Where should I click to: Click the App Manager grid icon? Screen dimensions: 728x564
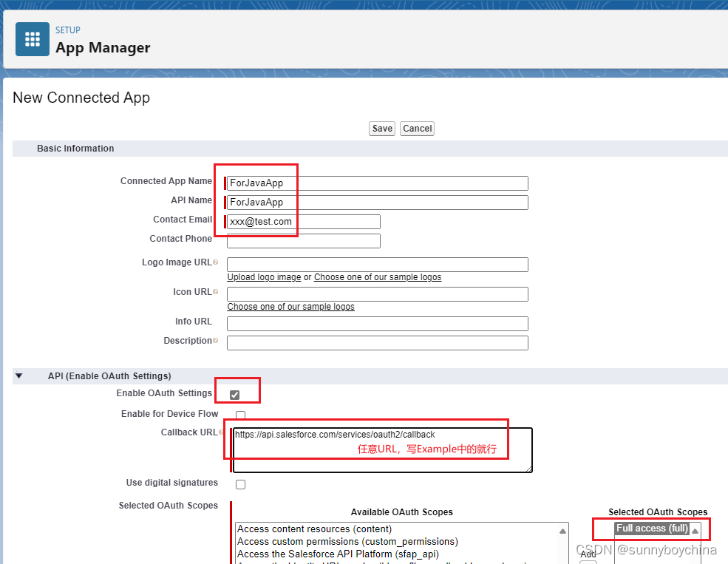tap(32, 38)
